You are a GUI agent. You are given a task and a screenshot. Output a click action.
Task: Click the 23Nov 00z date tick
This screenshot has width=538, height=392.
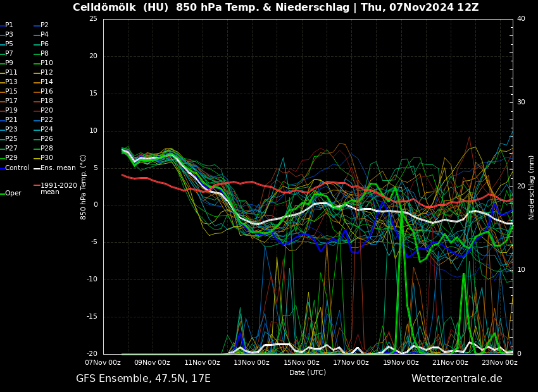(499, 363)
